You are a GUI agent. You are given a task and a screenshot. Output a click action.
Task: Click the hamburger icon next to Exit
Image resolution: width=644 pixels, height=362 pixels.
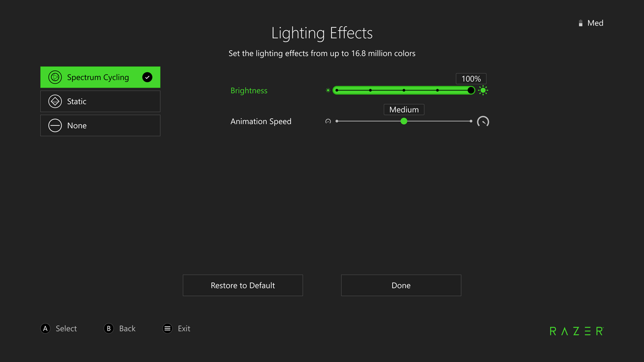[167, 328]
